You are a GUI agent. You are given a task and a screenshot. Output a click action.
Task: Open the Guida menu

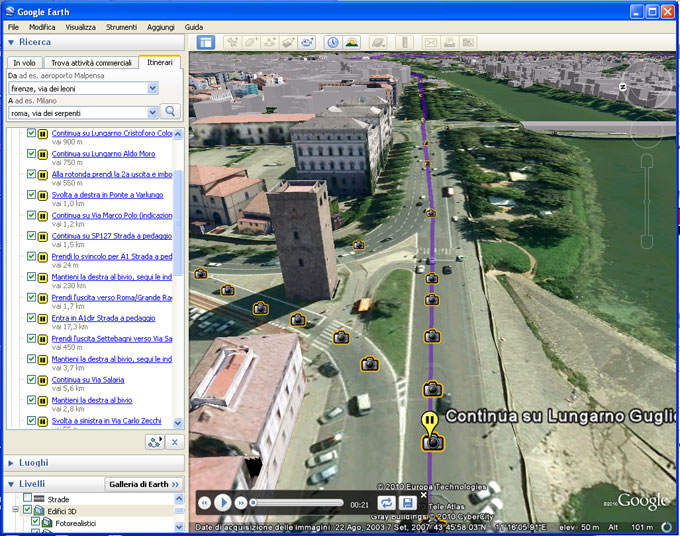(x=194, y=27)
